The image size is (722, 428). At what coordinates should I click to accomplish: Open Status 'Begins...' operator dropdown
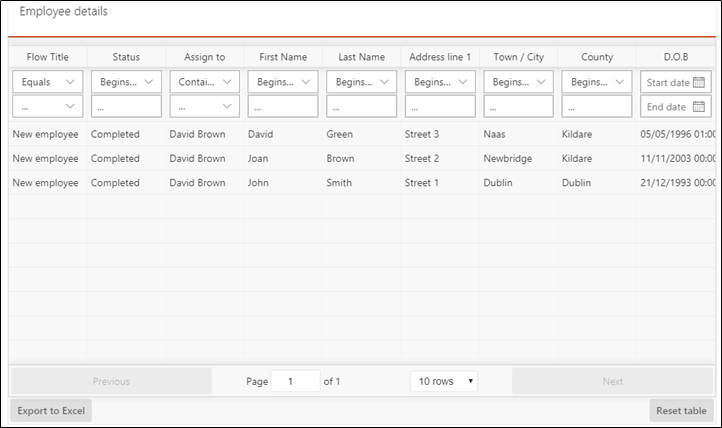pos(126,82)
